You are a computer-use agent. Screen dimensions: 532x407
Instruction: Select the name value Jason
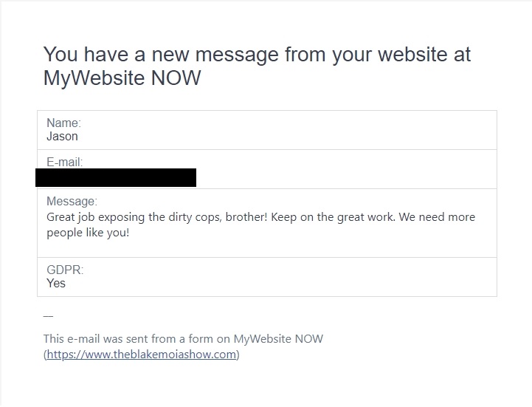[x=62, y=136]
